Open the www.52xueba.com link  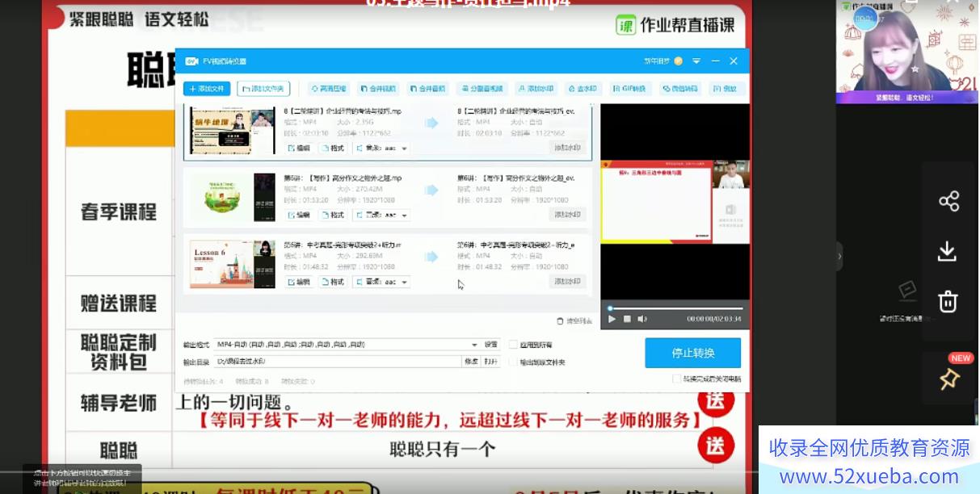tap(869, 476)
